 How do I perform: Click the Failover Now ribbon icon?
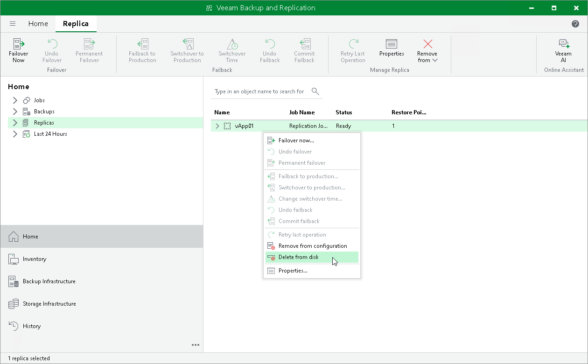(19, 44)
